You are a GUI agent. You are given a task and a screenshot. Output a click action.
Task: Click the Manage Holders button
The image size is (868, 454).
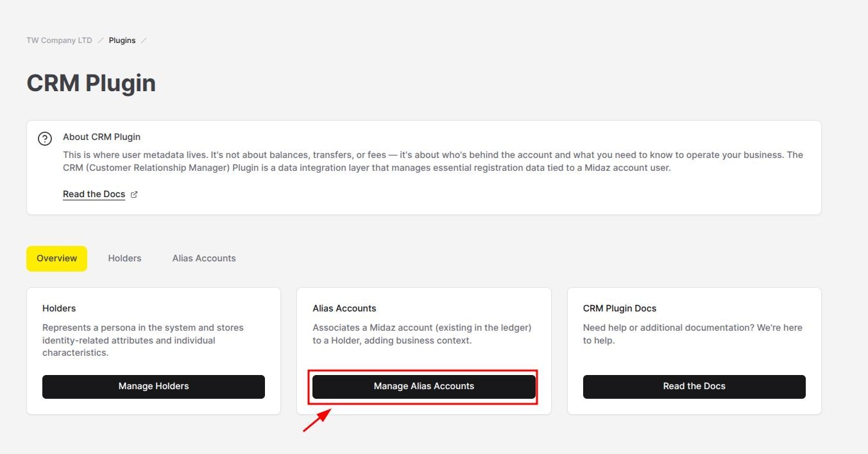coord(153,387)
